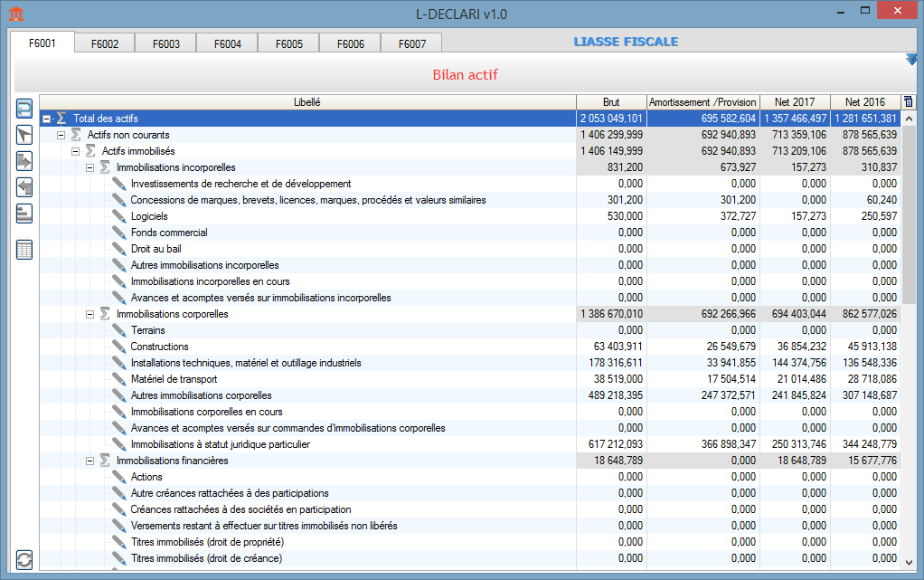924x580 pixels.
Task: Open the column chooser icon beside Net 2016
Action: click(909, 102)
